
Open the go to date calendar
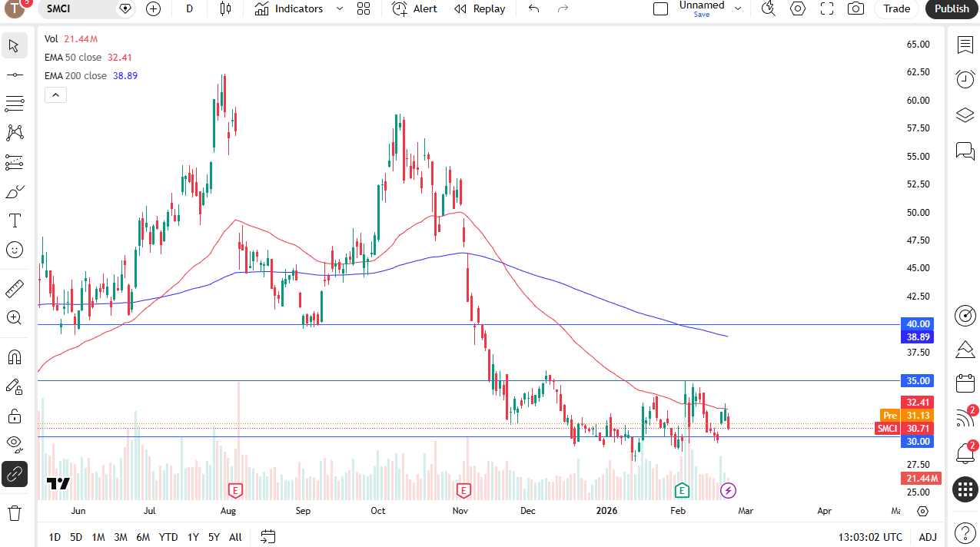267,536
